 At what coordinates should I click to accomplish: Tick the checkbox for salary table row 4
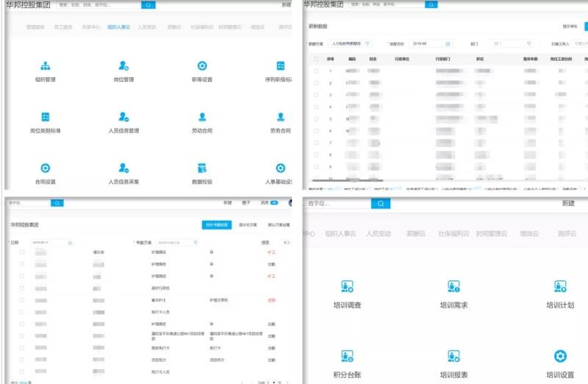tap(316, 107)
